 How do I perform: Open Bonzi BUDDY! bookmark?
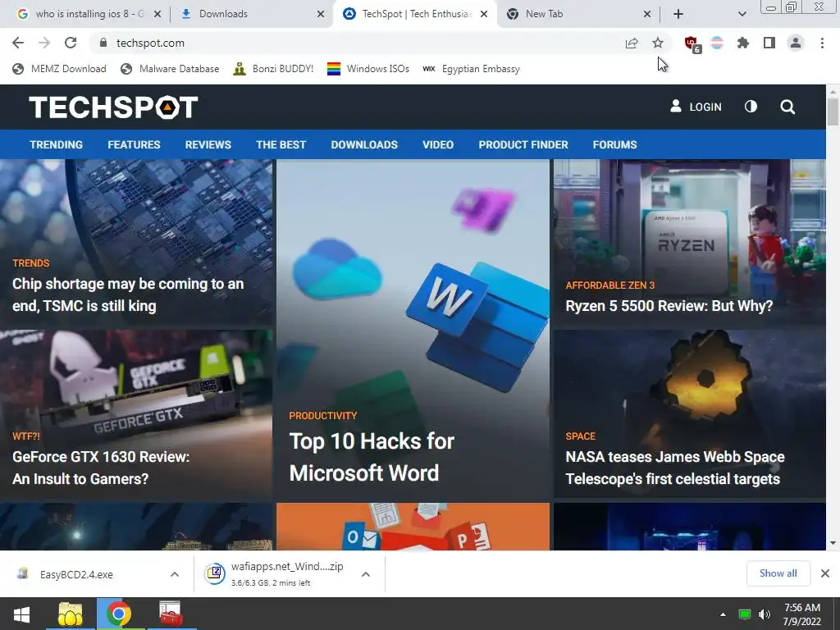(273, 69)
